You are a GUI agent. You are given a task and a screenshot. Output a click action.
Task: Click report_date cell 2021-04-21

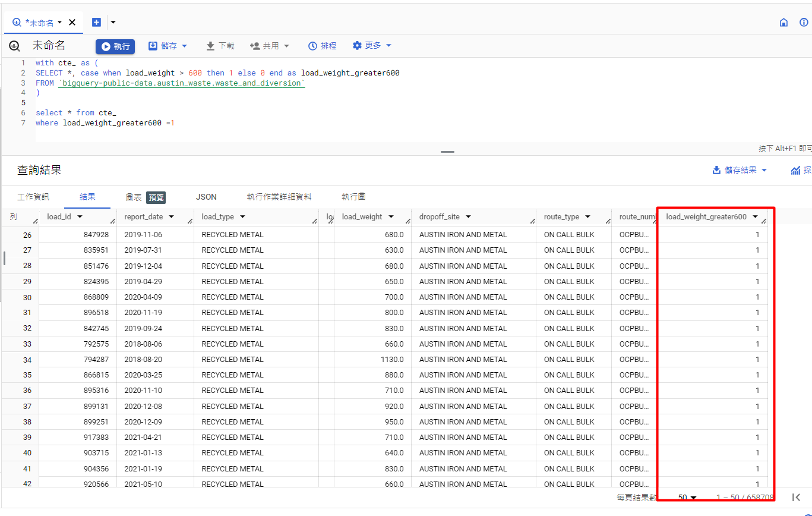point(143,438)
